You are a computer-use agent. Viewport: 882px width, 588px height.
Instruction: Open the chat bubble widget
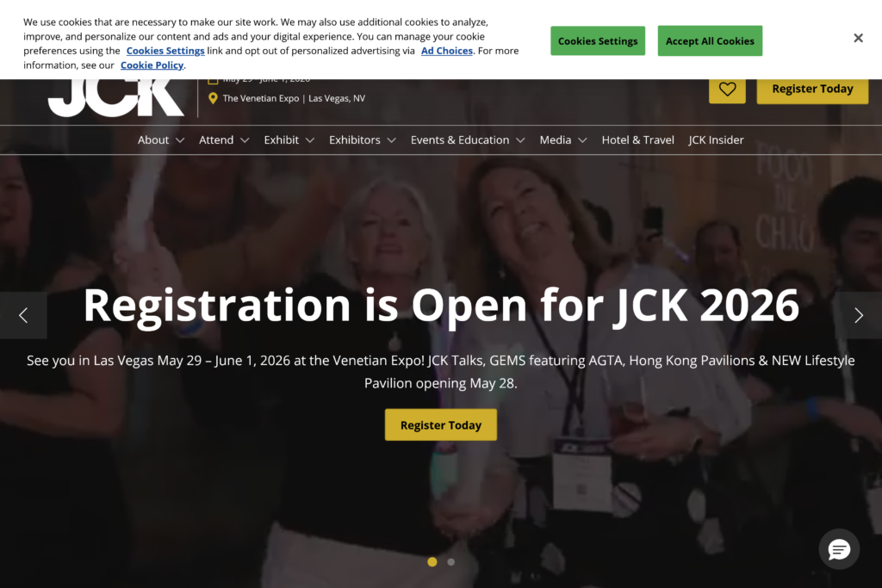(839, 549)
